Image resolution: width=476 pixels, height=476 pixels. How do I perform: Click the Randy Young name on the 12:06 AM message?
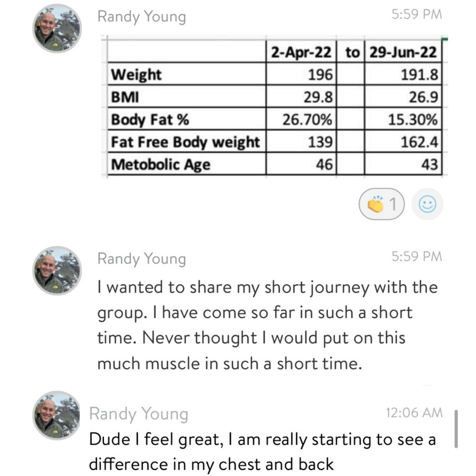point(138,414)
